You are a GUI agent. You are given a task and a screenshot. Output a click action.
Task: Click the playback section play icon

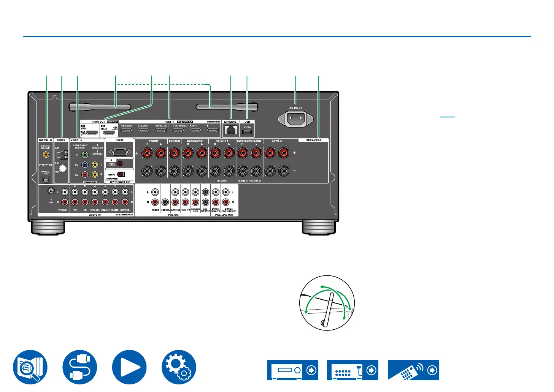click(129, 367)
